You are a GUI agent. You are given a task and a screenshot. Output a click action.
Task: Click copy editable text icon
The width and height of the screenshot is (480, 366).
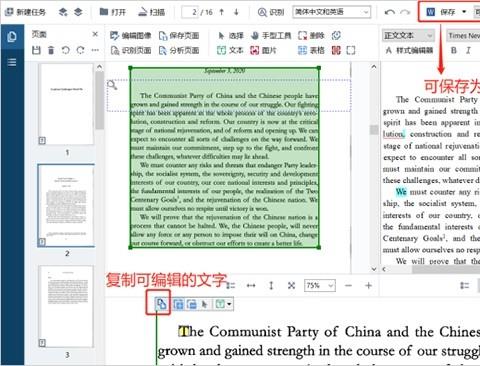click(x=161, y=304)
